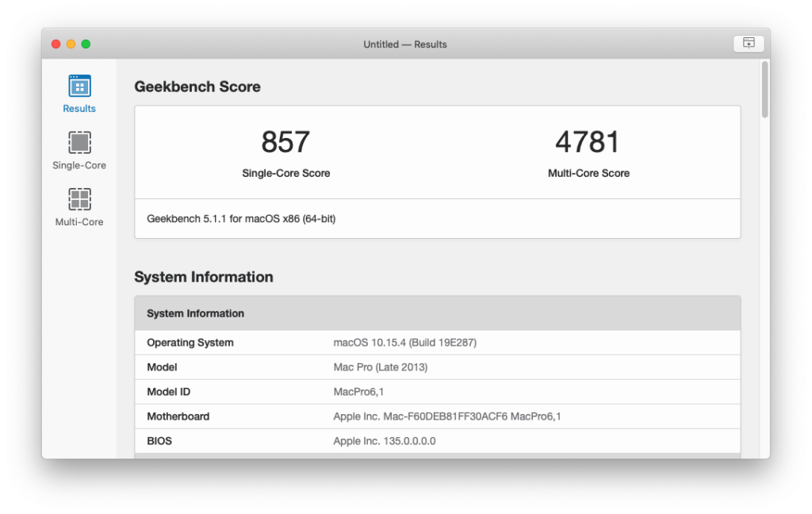812x514 pixels.
Task: Click the System Information table header row
Action: click(x=438, y=313)
